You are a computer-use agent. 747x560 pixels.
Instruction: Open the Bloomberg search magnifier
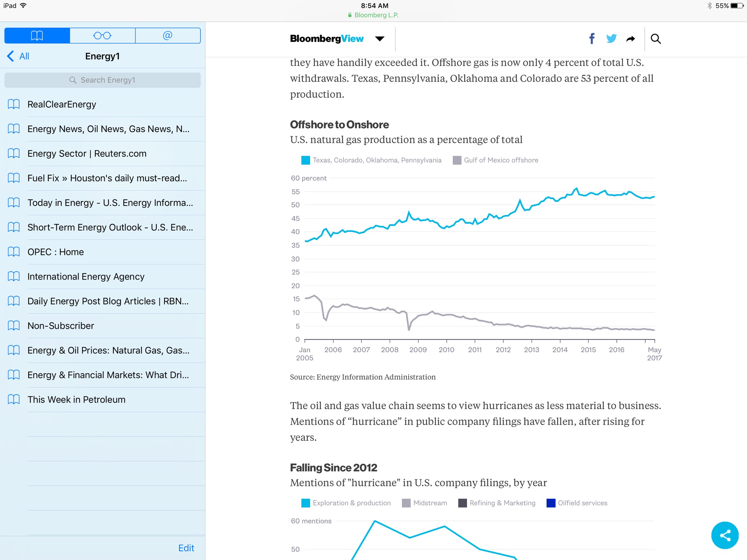655,39
